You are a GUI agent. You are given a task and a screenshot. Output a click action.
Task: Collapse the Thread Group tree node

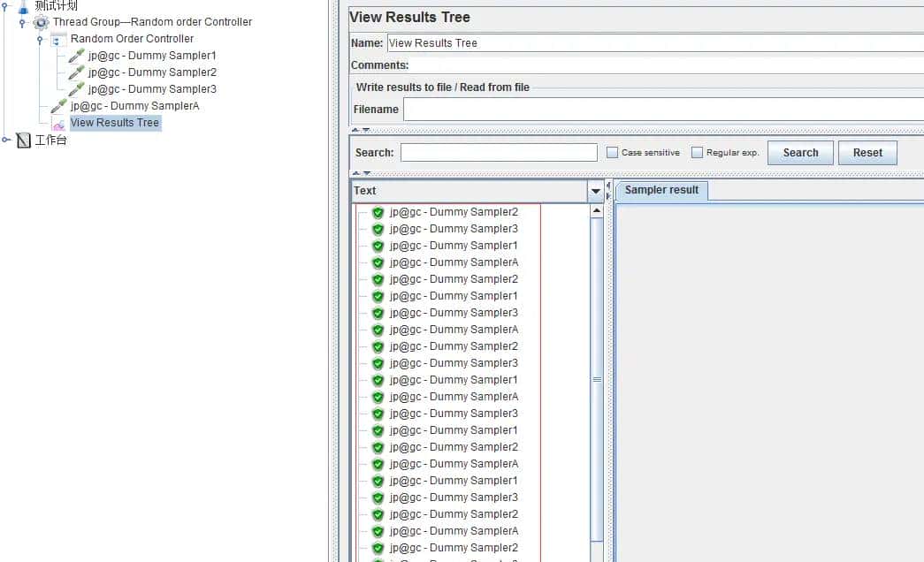click(x=22, y=22)
